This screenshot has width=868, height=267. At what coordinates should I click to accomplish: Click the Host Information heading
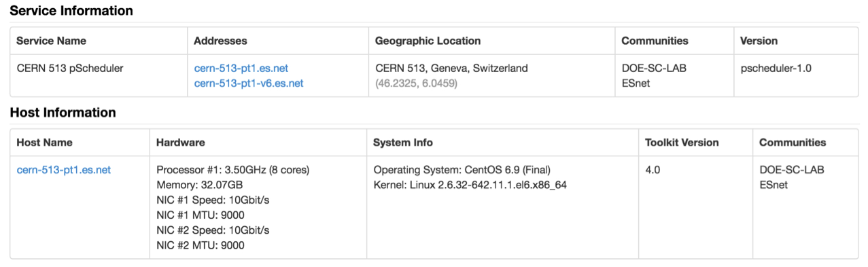tap(63, 113)
